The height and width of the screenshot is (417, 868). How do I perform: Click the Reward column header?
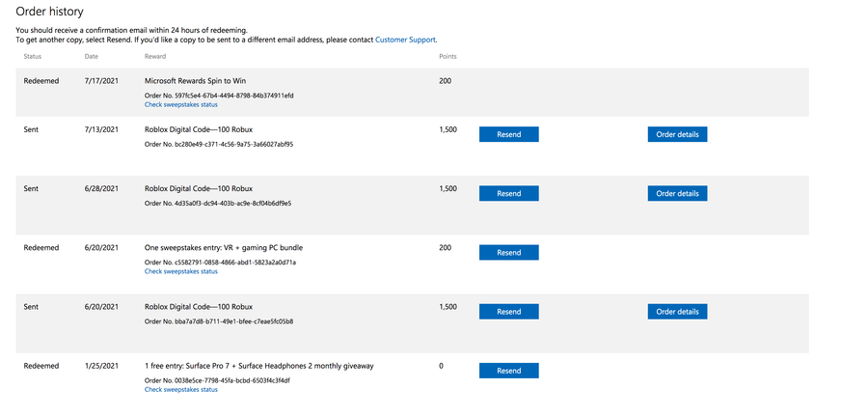(155, 57)
